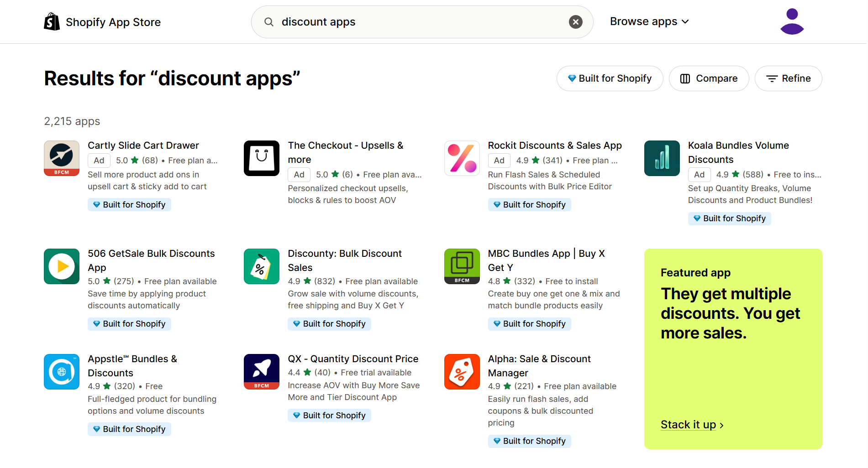868x468 pixels.
Task: Open The Checkout - Upsells & more listing
Action: tap(346, 152)
